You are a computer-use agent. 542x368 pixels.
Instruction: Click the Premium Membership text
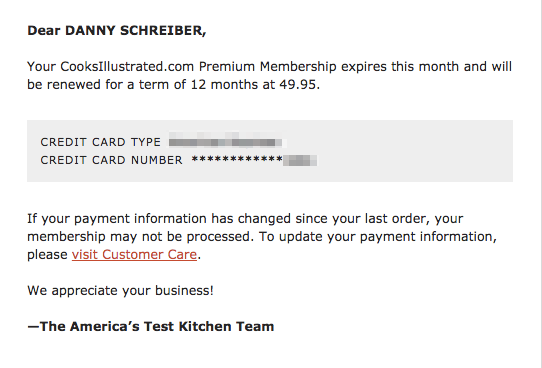click(268, 66)
